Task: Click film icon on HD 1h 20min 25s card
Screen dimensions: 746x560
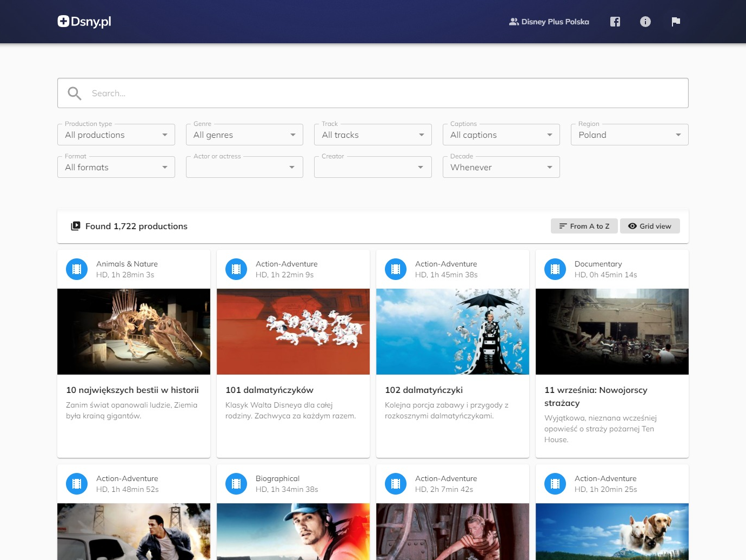Action: click(555, 484)
